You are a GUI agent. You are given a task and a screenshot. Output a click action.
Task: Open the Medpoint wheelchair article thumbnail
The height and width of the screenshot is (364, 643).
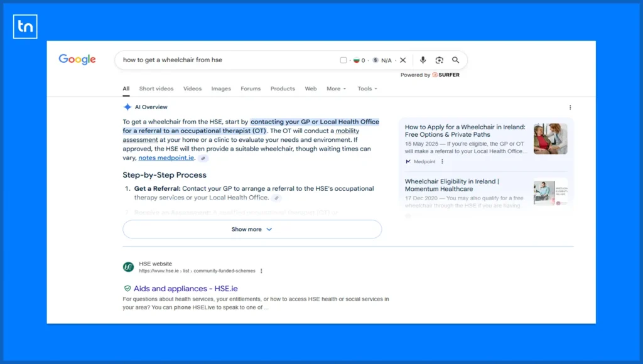pyautogui.click(x=550, y=139)
